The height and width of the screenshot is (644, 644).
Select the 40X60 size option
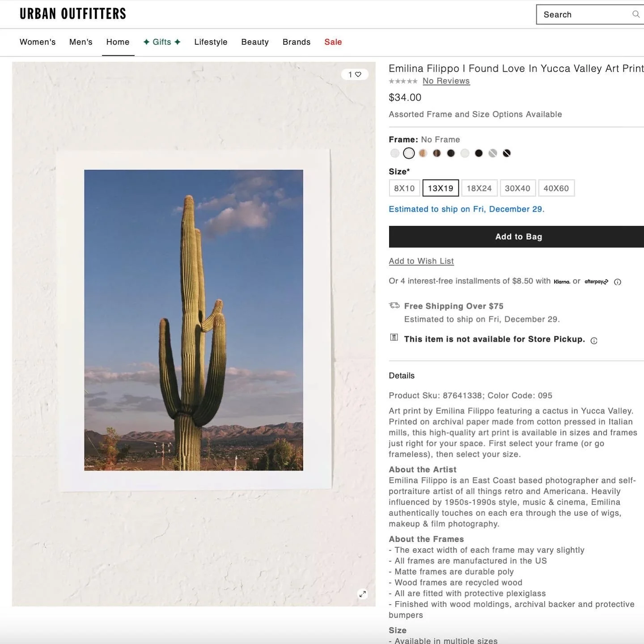click(x=556, y=188)
